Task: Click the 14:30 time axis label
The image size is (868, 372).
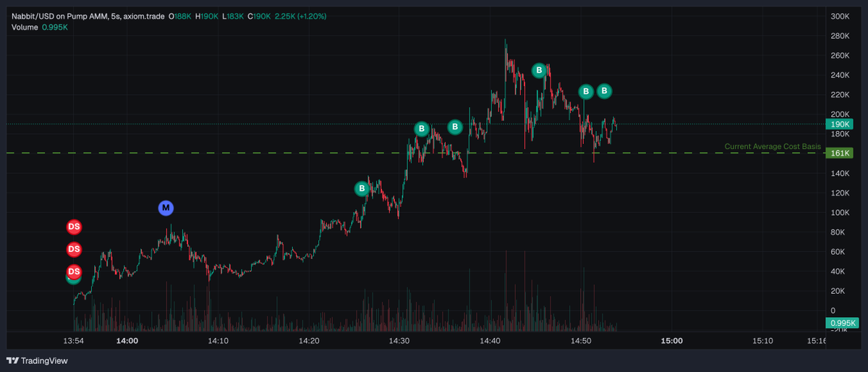Action: coord(400,340)
